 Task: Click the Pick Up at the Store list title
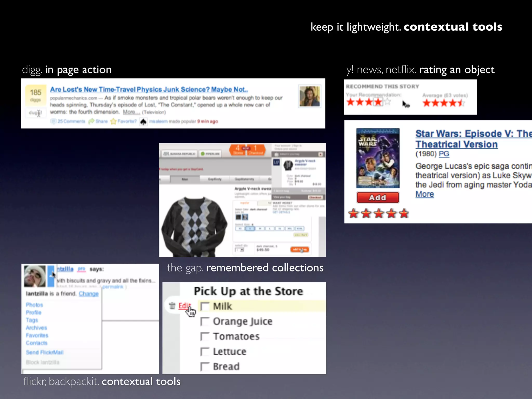[x=248, y=291]
